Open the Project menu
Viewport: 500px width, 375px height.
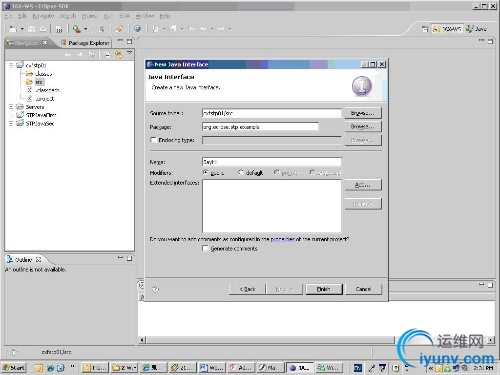89,16
